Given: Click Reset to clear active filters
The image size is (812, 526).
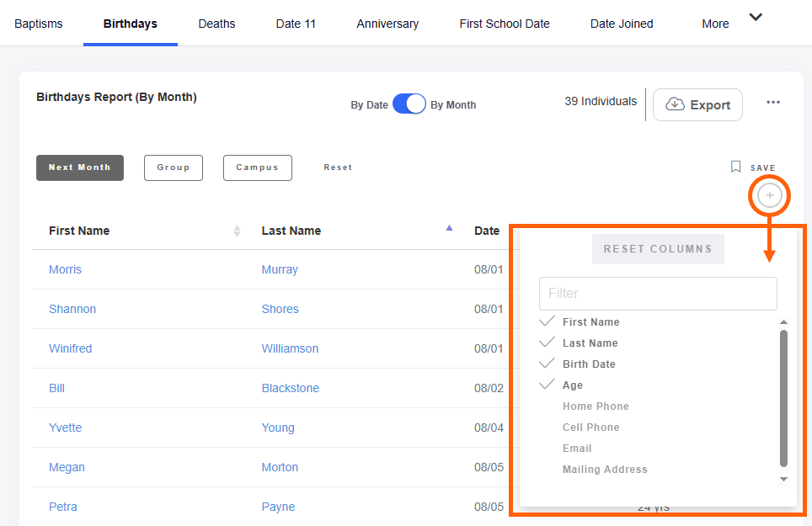Looking at the screenshot, I should (338, 167).
